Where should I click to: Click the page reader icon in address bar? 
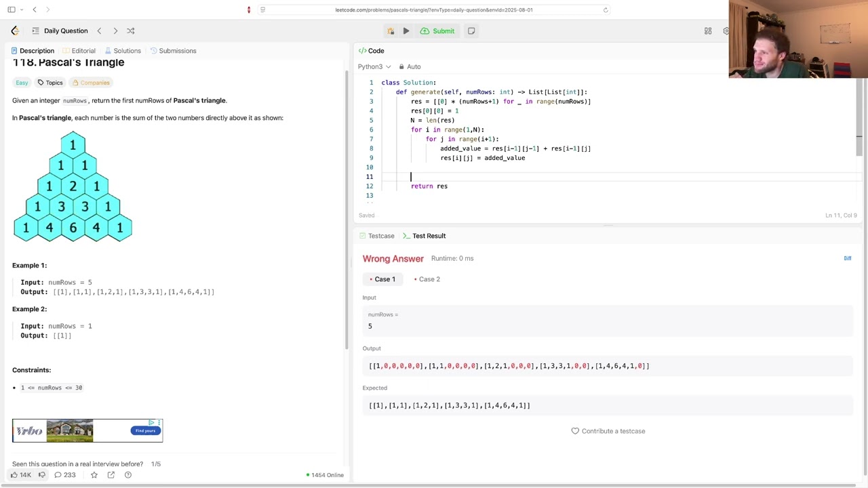tap(262, 9)
